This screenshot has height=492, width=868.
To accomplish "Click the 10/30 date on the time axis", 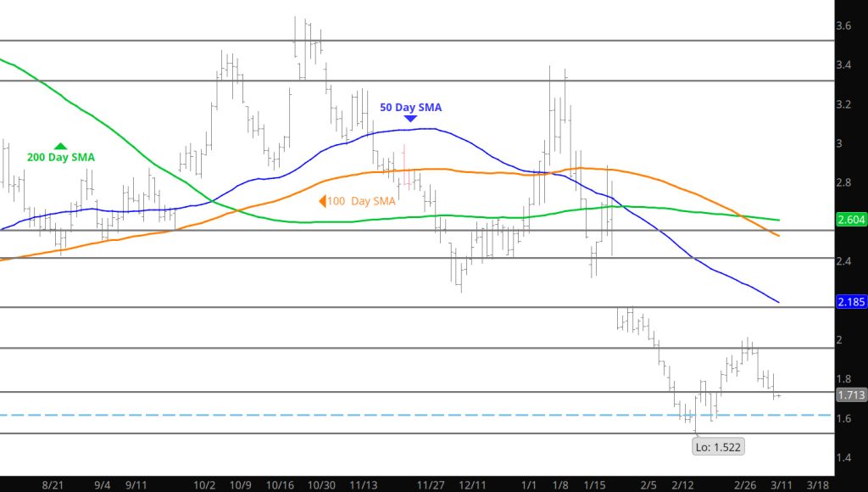I will 321,485.
